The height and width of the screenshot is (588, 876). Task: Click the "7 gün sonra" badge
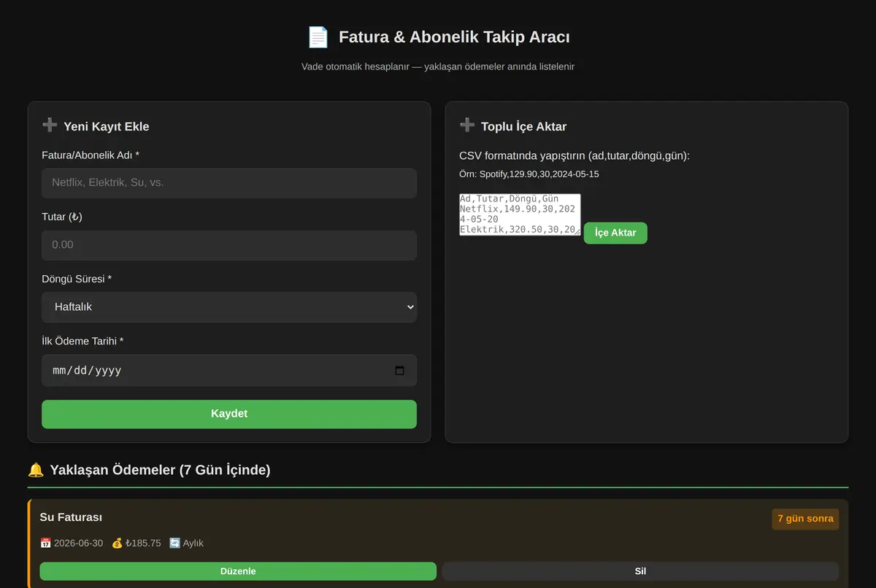pyautogui.click(x=805, y=519)
